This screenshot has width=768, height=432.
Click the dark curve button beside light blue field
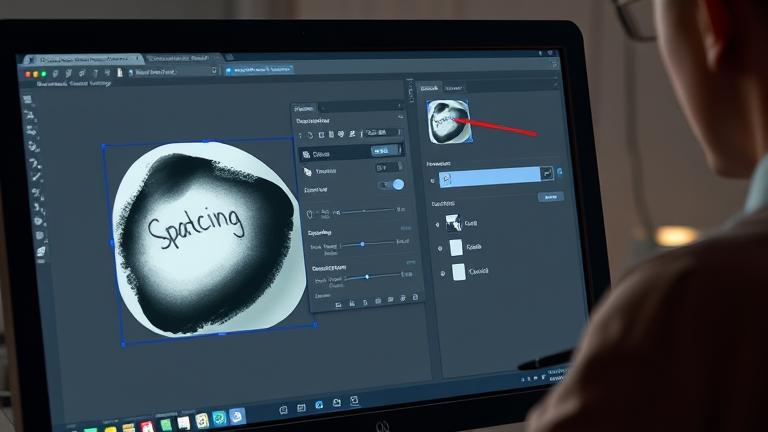546,173
